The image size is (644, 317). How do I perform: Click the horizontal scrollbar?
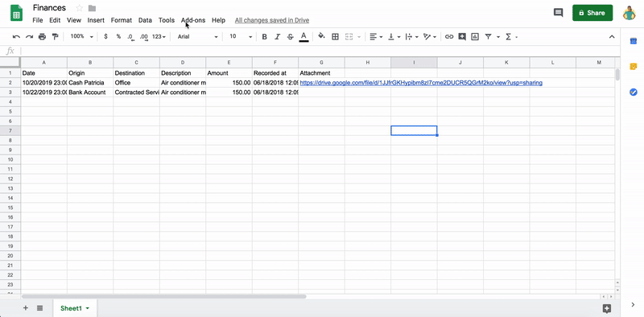(164, 296)
